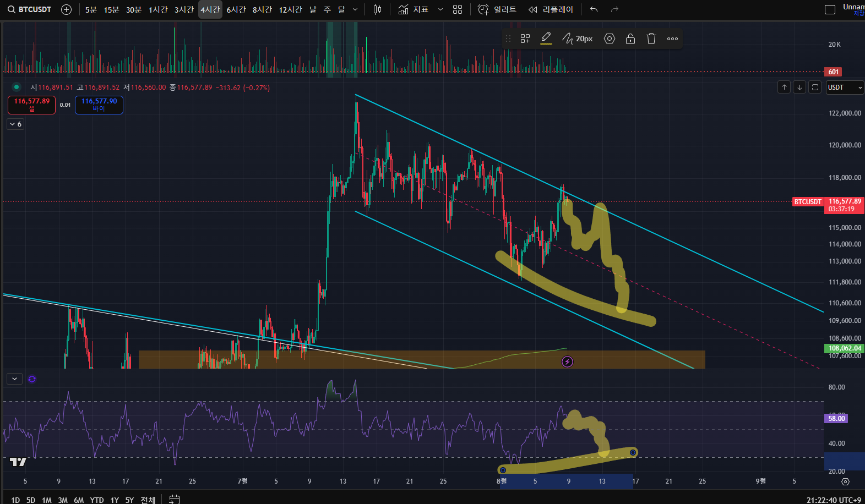
Task: Click the BTCUSDT price label on axis
Action: pyautogui.click(x=808, y=202)
